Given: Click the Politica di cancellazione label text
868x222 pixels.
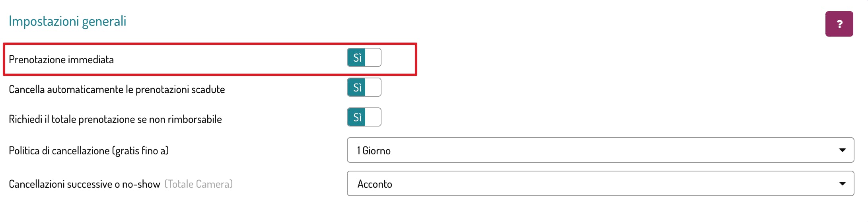Looking at the screenshot, I should (x=89, y=151).
